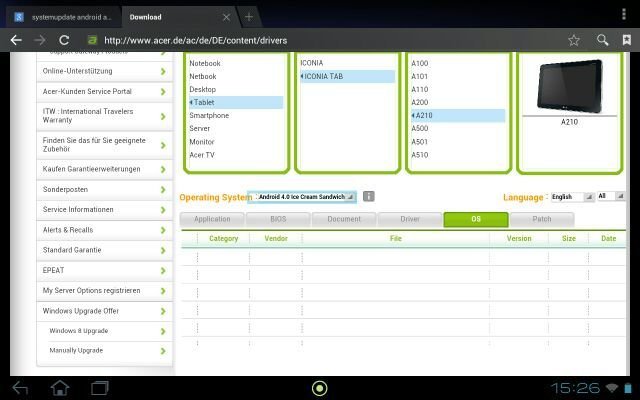Select model A100
640x400 pixels.
click(420, 63)
